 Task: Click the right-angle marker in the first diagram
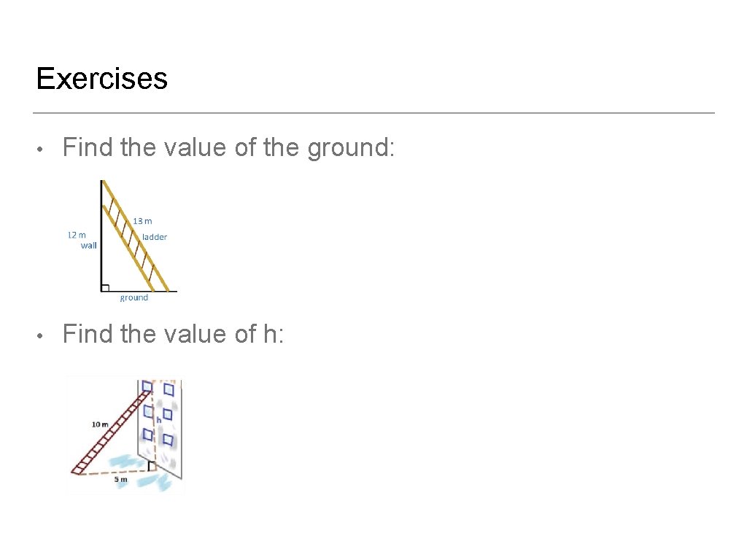(106, 287)
